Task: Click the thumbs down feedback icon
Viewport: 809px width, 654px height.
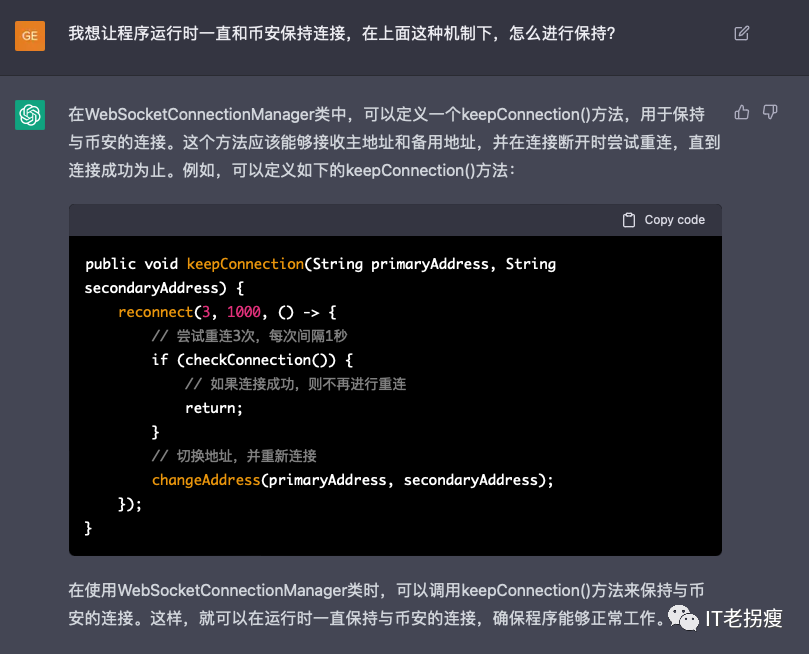Action: [x=770, y=112]
